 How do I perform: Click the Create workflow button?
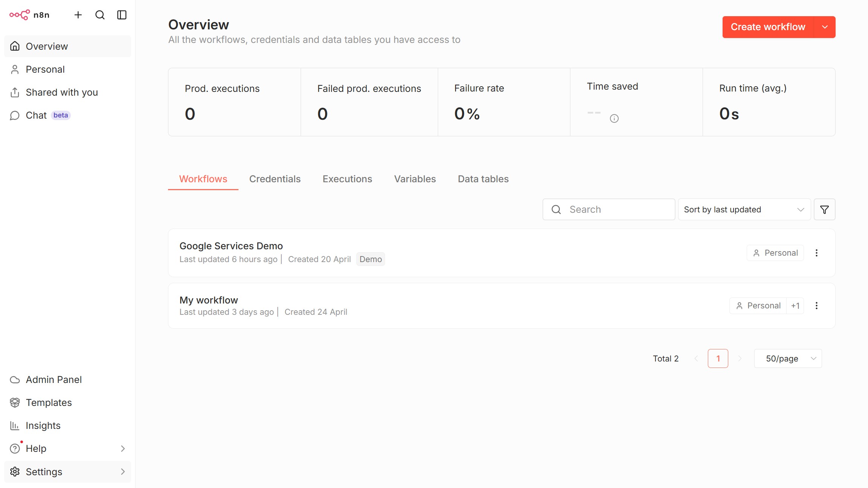pos(768,27)
